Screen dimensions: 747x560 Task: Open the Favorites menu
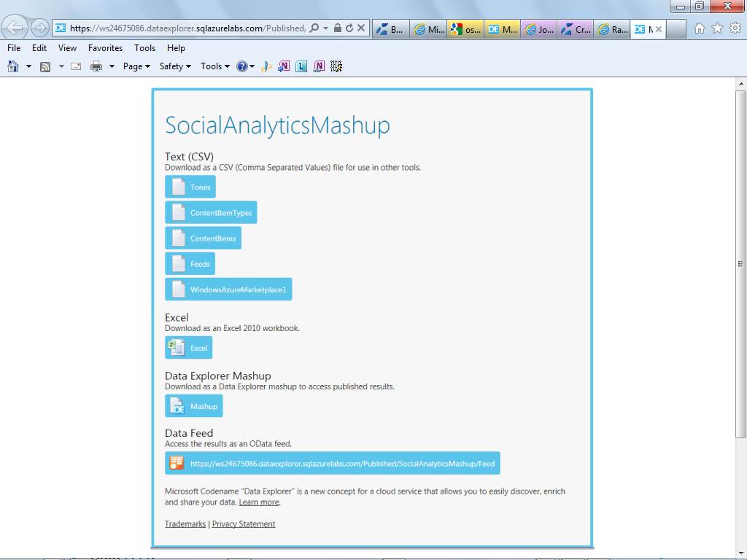coord(105,48)
